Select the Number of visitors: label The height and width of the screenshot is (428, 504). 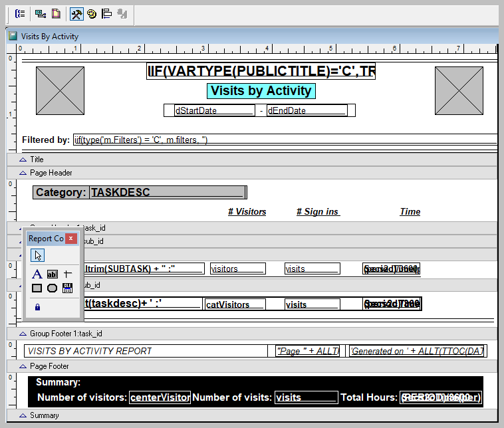pos(82,397)
